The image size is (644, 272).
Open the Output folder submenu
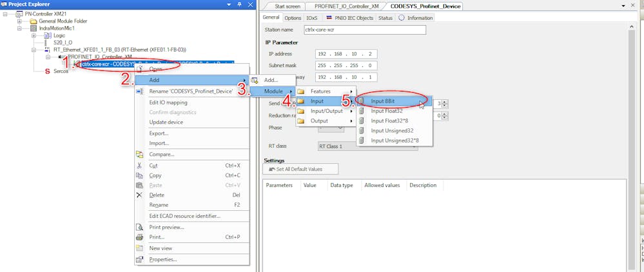(326, 121)
